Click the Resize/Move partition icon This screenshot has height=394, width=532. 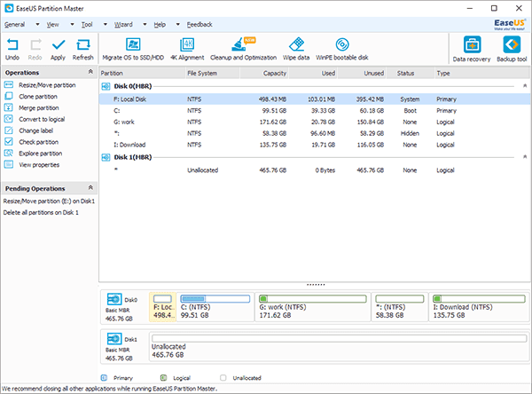9,85
